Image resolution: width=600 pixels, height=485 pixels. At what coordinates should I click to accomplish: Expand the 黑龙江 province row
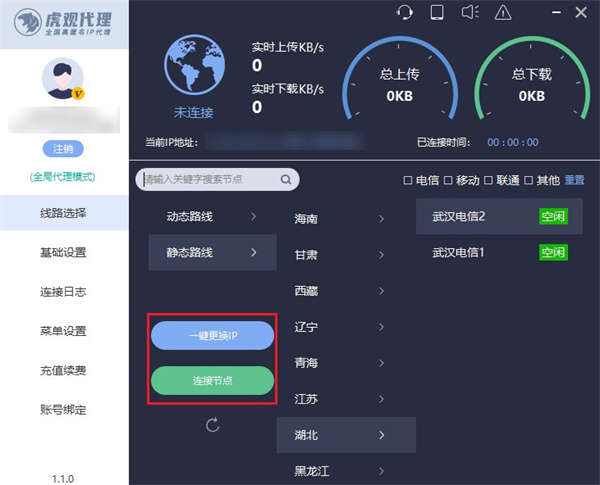pos(346,470)
